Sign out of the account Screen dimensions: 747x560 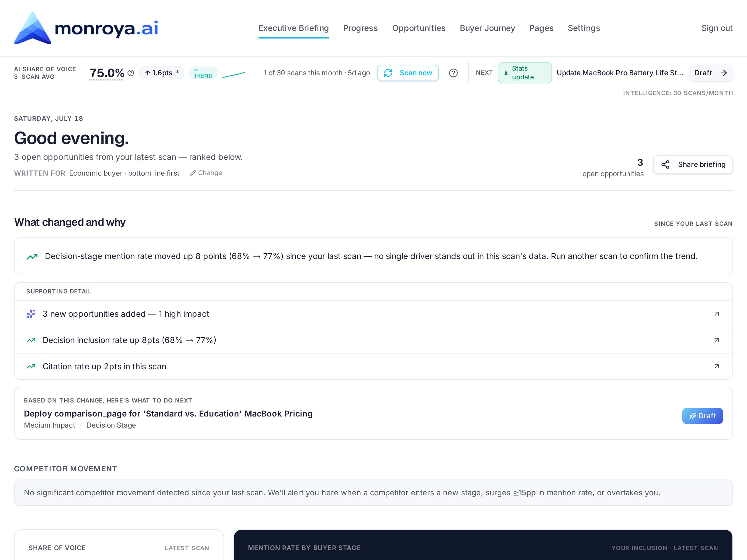pos(717,28)
